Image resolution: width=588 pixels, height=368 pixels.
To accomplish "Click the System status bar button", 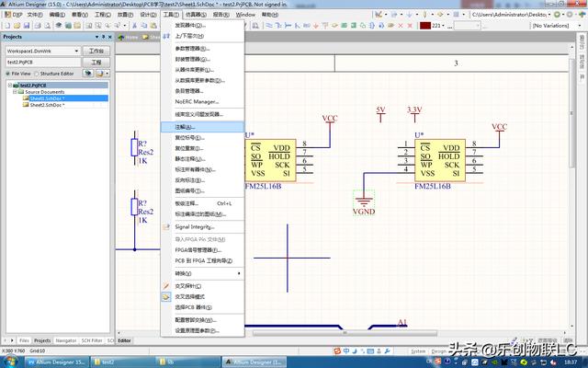I will pyautogui.click(x=418, y=351).
